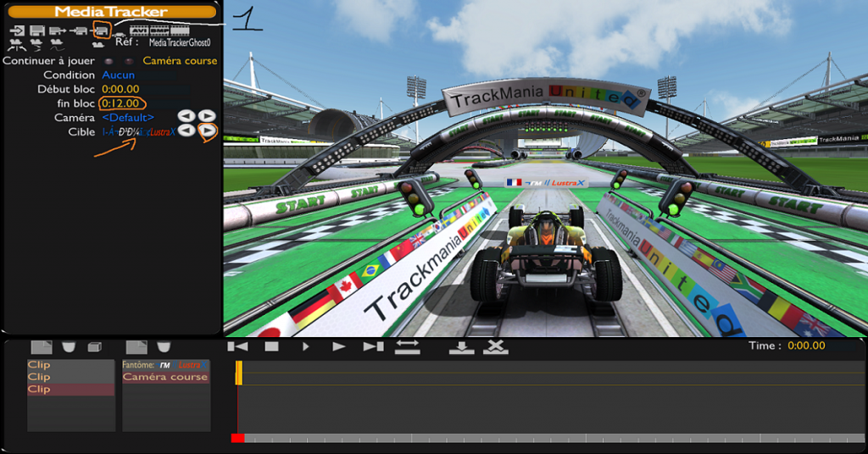Click the small car icon beside Réf

coord(119,34)
